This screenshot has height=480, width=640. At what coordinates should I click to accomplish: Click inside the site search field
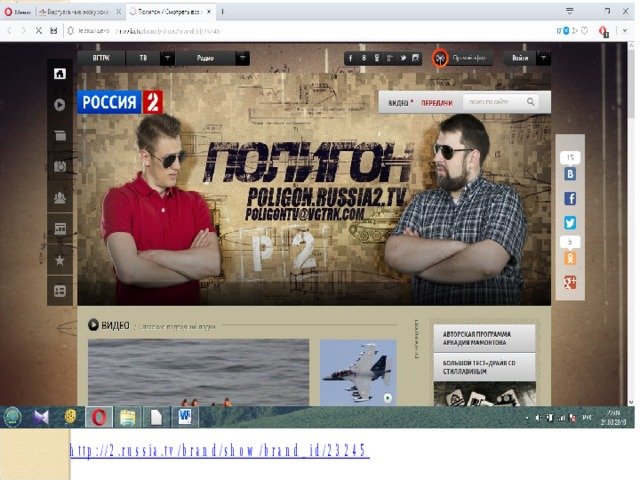coord(496,102)
